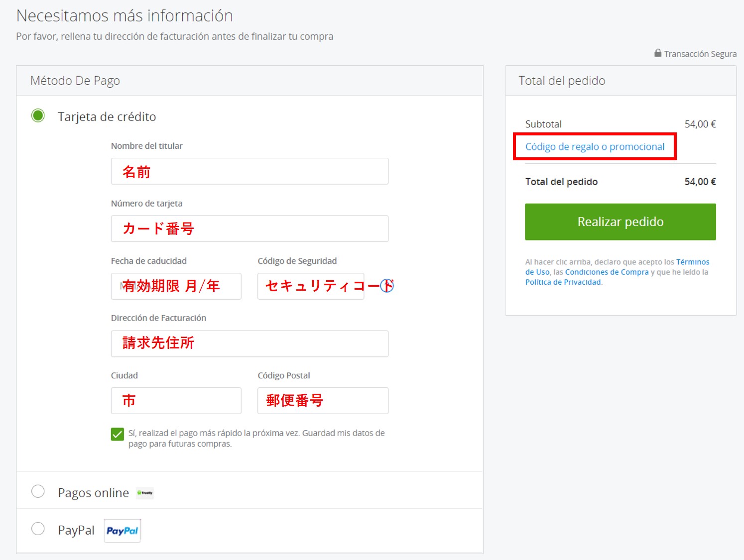The width and height of the screenshot is (744, 560).
Task: Focus the Número de tarjeta field
Action: click(249, 228)
